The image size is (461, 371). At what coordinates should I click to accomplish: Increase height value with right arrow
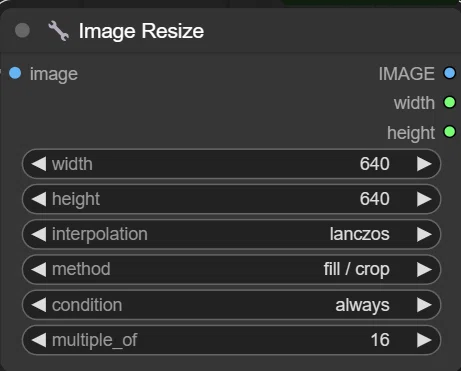click(x=424, y=199)
